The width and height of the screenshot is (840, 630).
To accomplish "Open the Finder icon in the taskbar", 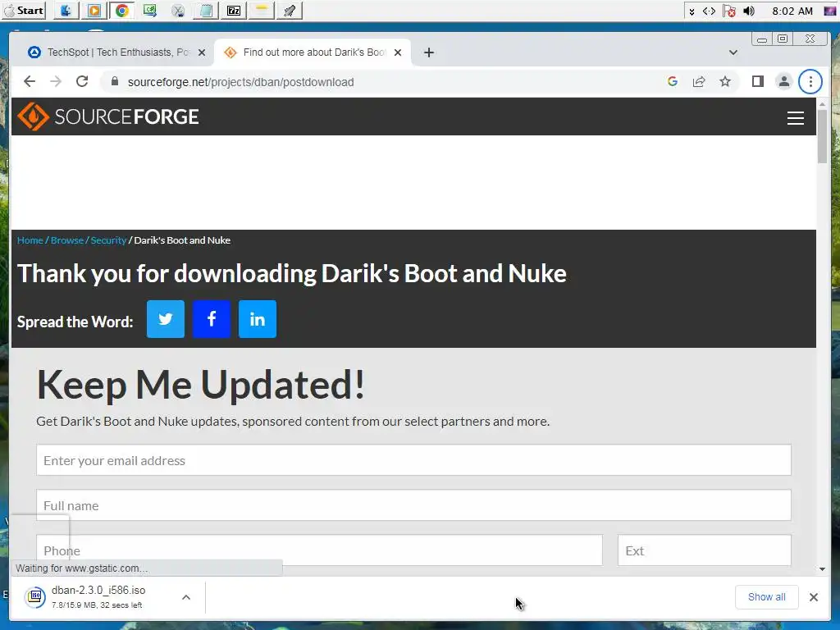I will (66, 10).
